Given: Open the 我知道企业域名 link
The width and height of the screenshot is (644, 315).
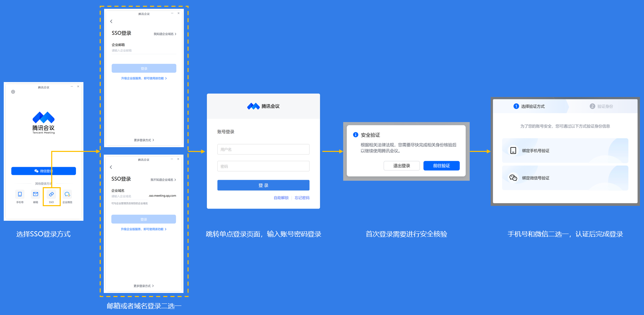Looking at the screenshot, I should (165, 34).
